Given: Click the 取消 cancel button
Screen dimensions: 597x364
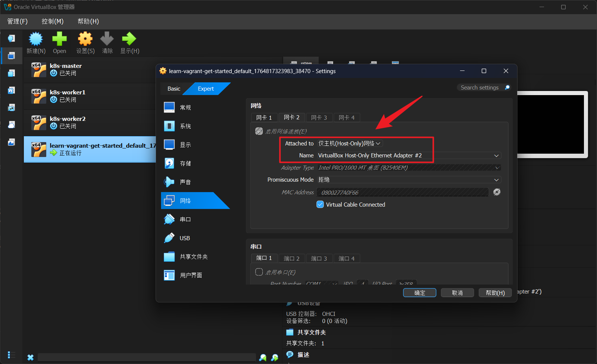Looking at the screenshot, I should coord(457,293).
